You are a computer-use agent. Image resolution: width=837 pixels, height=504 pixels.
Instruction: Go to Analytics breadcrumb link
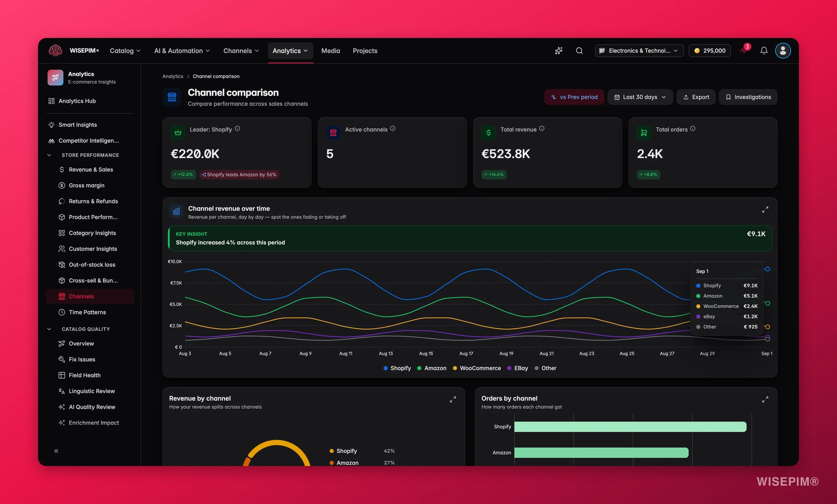pyautogui.click(x=173, y=76)
